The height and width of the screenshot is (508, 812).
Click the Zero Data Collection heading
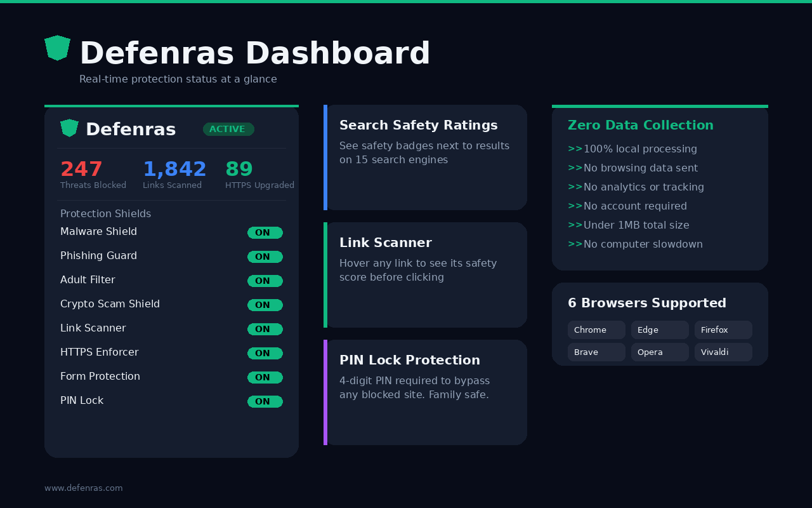coord(641,125)
